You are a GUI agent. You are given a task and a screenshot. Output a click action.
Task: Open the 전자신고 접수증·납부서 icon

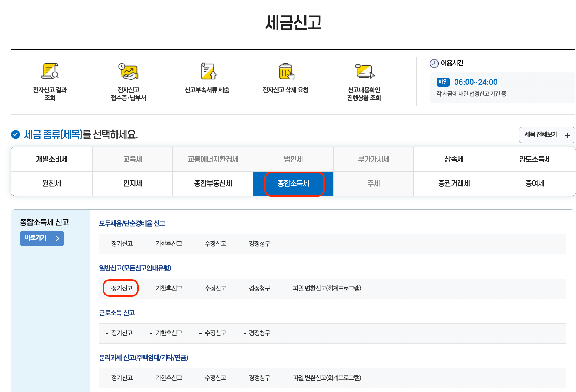128,71
